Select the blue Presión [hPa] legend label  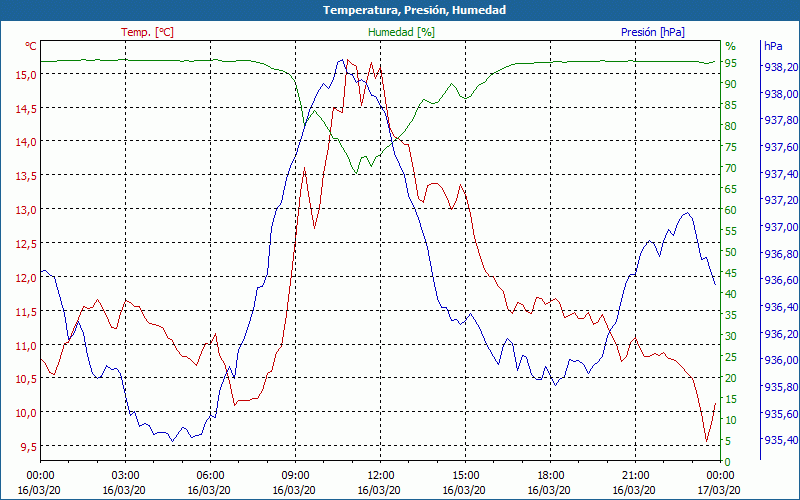coord(652,32)
